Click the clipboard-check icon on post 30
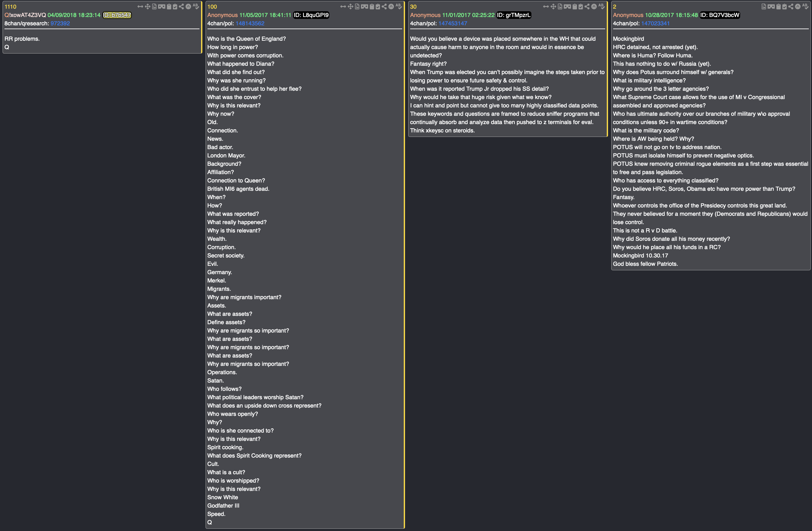 point(581,6)
